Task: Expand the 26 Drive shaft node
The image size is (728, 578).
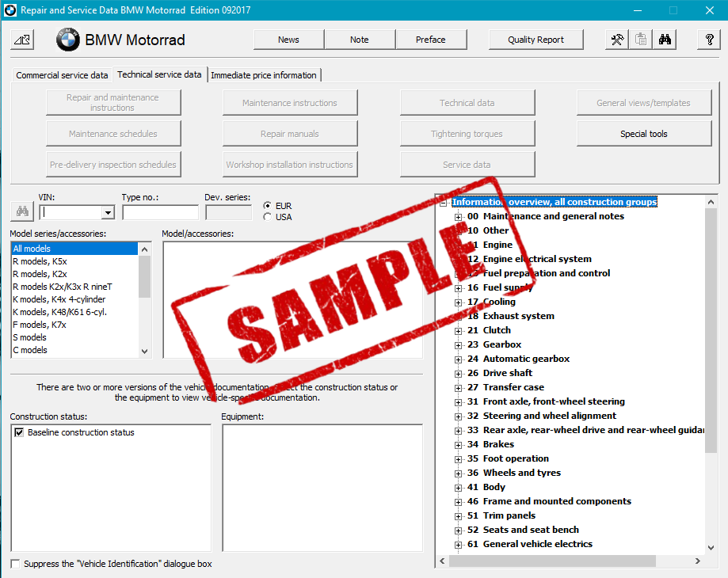Action: (458, 374)
